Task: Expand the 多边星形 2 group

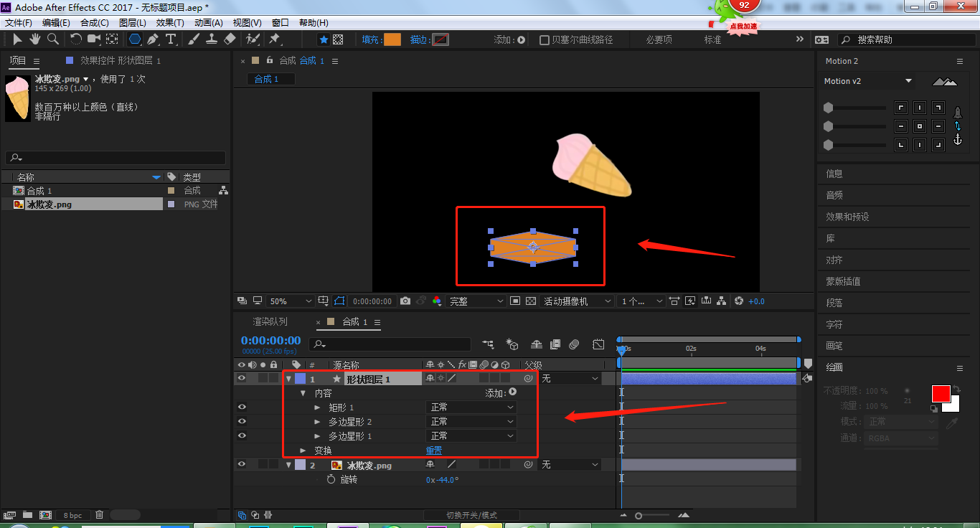Action: point(318,422)
